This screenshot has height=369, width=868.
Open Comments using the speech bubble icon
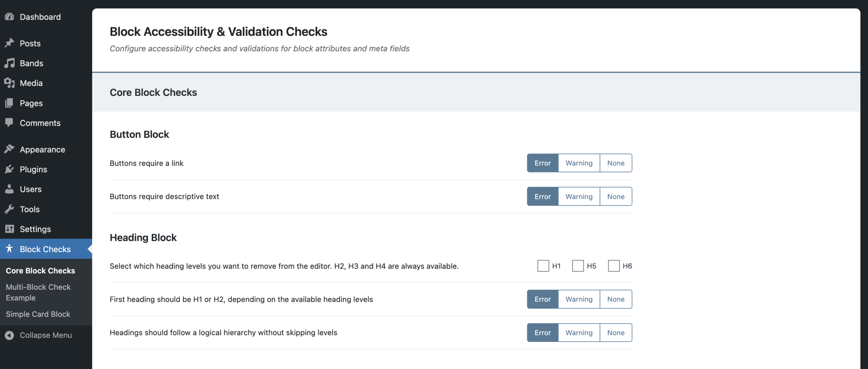tap(10, 123)
